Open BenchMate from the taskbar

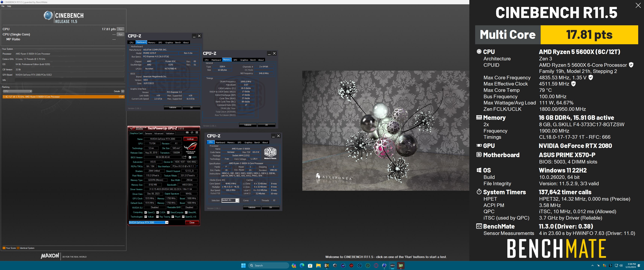click(326, 265)
